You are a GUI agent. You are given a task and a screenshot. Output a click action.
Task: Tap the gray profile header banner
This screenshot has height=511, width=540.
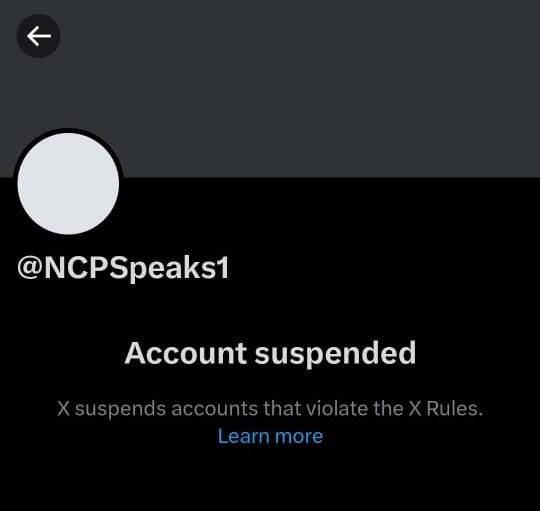click(270, 88)
